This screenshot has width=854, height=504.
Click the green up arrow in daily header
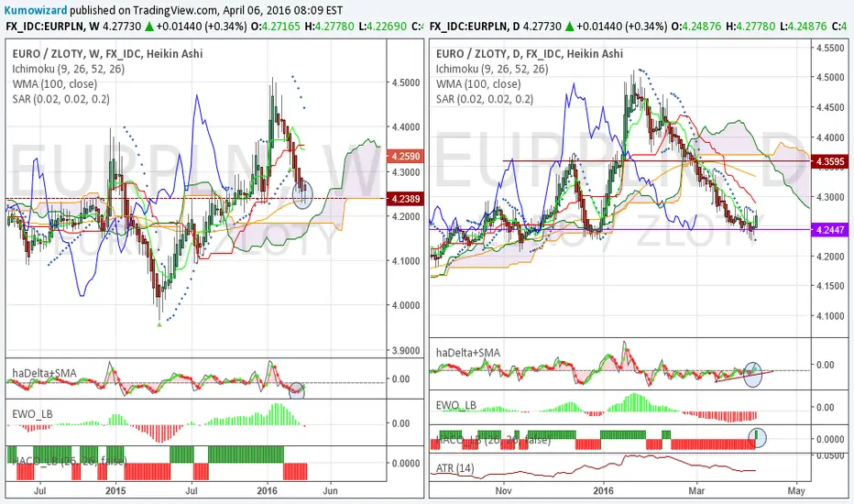(x=569, y=27)
